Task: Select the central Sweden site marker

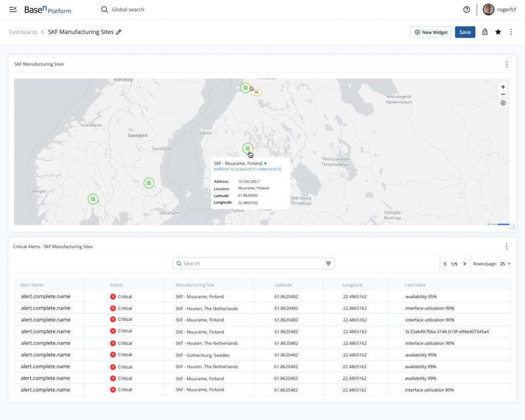Action: (x=149, y=183)
